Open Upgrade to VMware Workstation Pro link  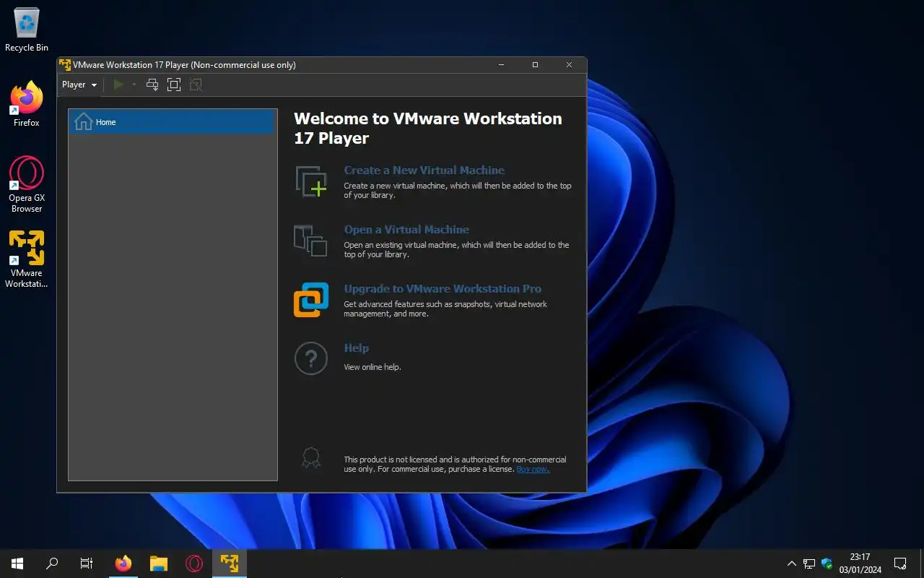pos(443,289)
